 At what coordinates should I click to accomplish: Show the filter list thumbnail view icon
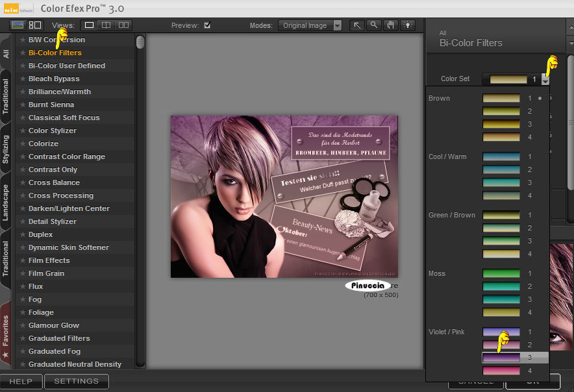coord(18,25)
